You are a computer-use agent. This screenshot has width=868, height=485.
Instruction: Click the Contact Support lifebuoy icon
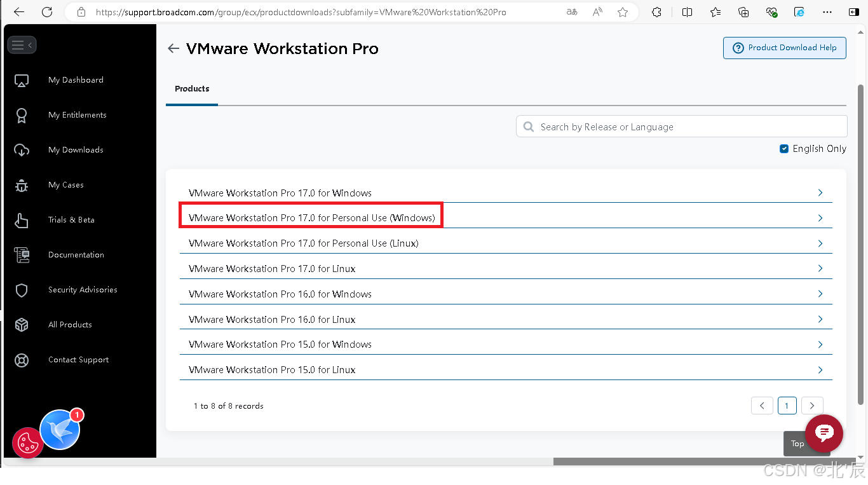[x=22, y=360]
